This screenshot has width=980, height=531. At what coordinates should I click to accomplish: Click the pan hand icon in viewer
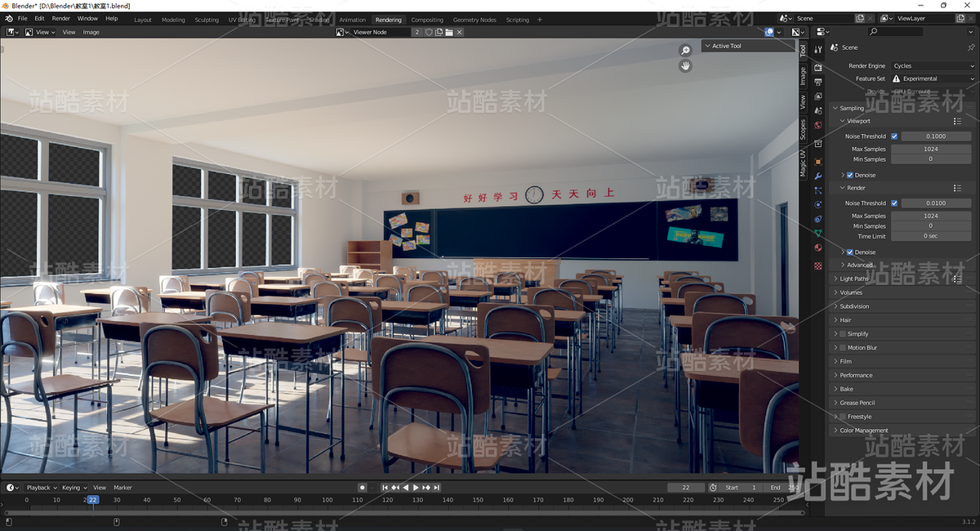tap(685, 66)
